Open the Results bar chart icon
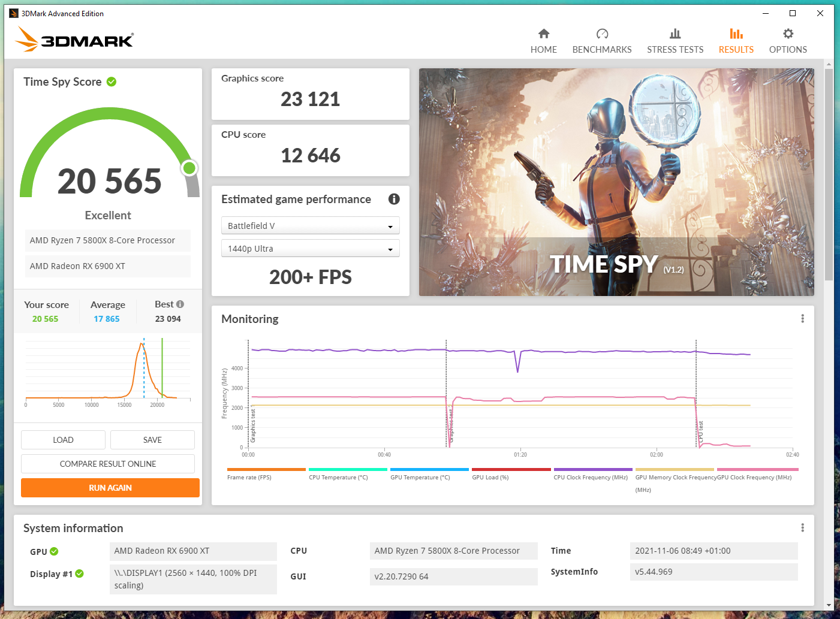 point(736,34)
